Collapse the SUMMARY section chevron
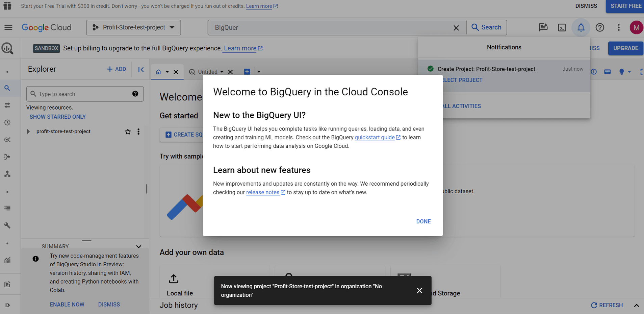 tap(138, 246)
